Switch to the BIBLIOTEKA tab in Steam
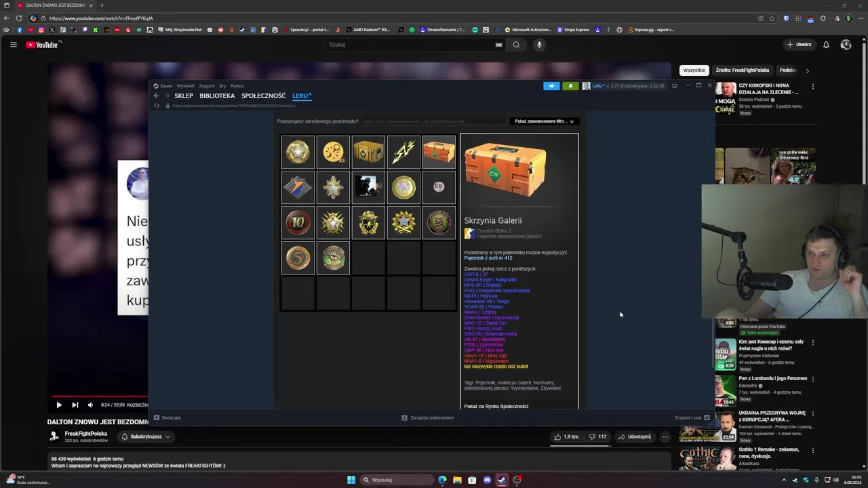This screenshot has width=868, height=488. pyautogui.click(x=217, y=96)
